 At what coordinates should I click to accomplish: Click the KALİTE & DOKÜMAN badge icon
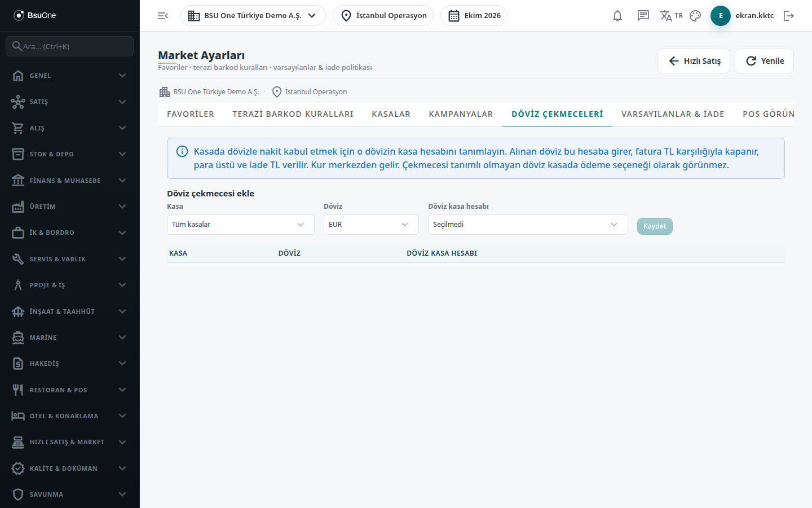pyautogui.click(x=18, y=468)
